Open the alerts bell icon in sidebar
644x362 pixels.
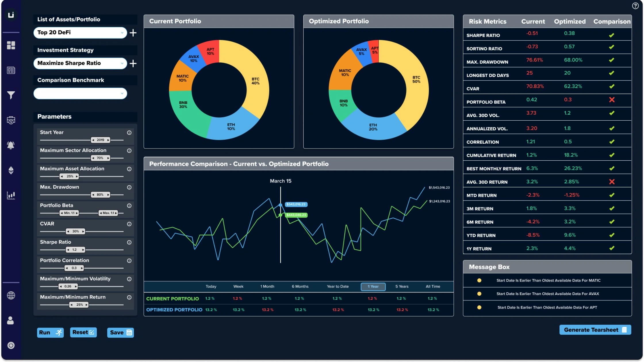(11, 145)
